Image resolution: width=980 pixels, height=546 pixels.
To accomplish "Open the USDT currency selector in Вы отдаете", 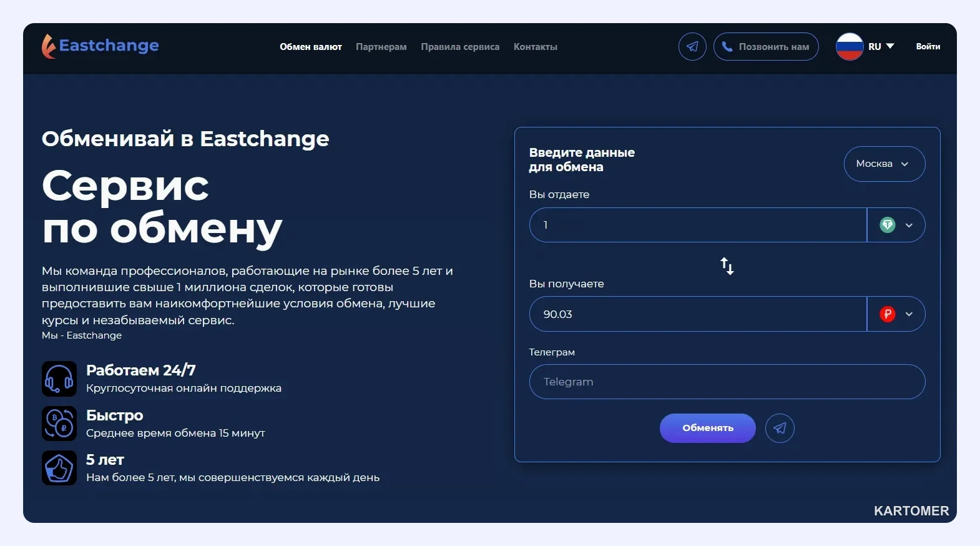I will point(896,225).
